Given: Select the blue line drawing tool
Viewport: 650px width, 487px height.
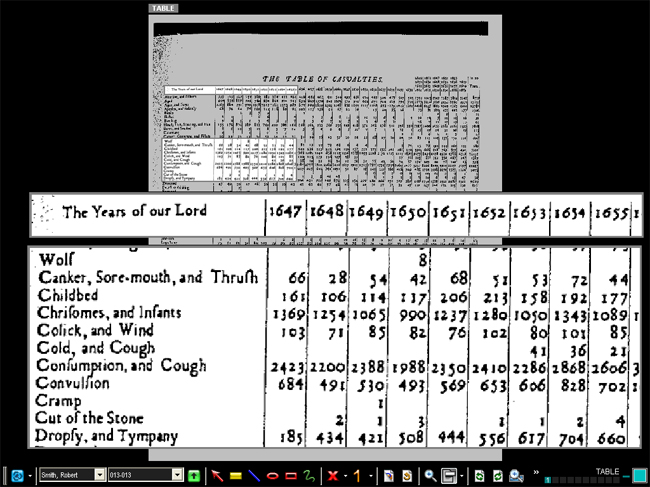Looking at the screenshot, I should click(254, 475).
